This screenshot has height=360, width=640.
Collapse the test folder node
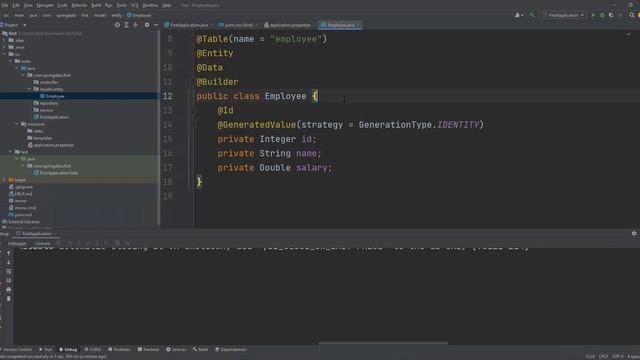tap(11, 151)
